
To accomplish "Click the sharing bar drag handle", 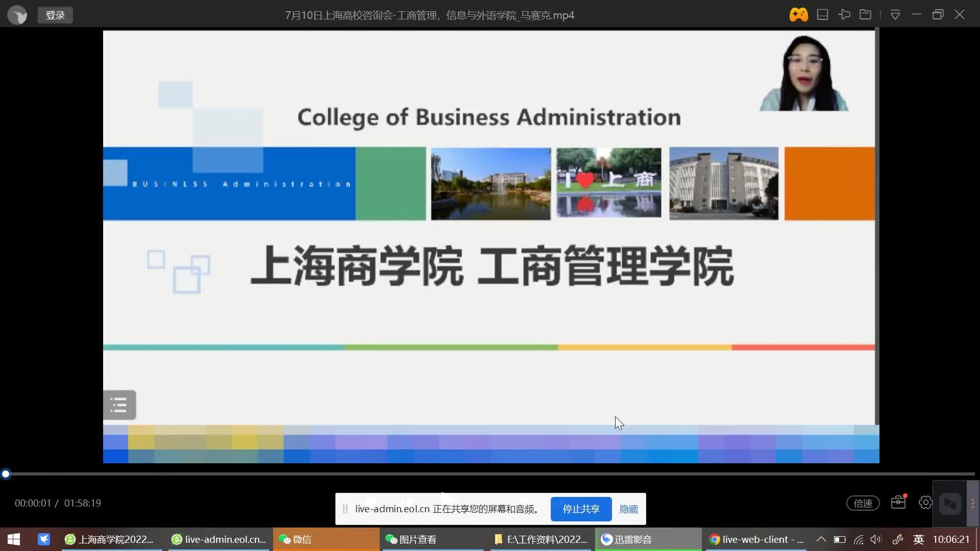I will tap(345, 509).
